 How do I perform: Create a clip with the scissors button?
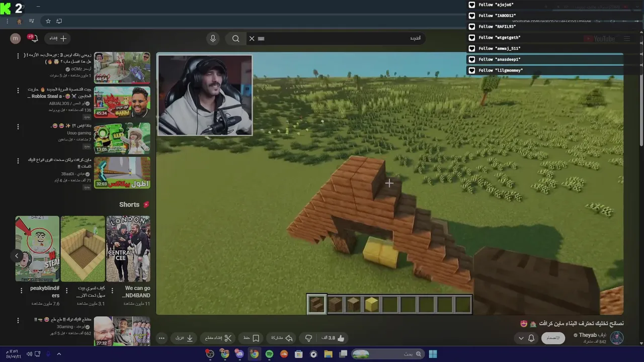pos(218,338)
